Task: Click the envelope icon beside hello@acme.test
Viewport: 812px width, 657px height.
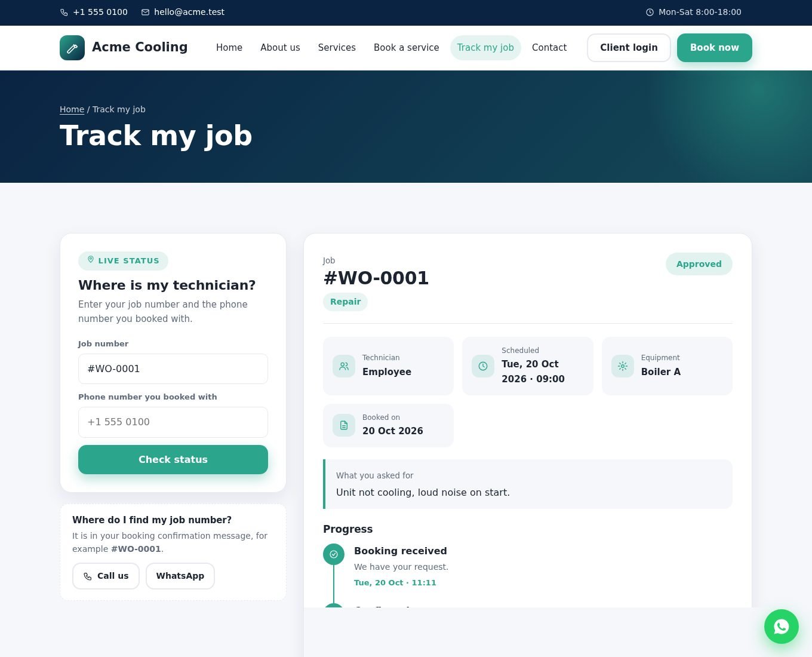Action: [145, 12]
